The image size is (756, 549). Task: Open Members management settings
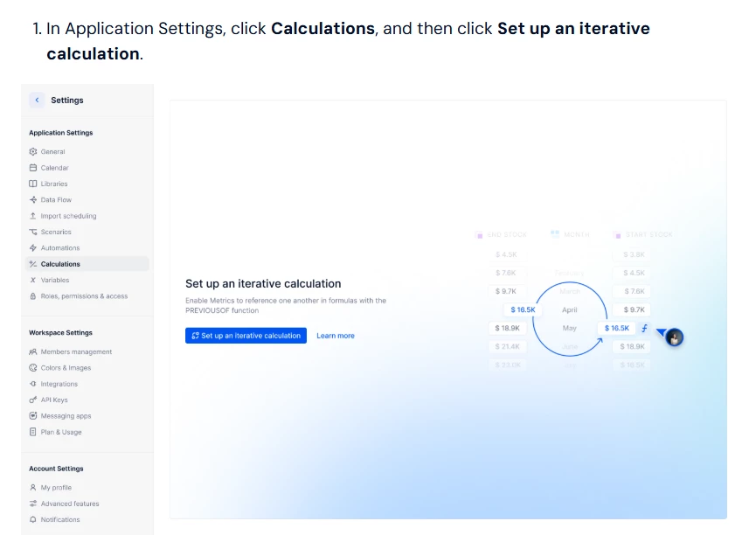[x=76, y=352]
